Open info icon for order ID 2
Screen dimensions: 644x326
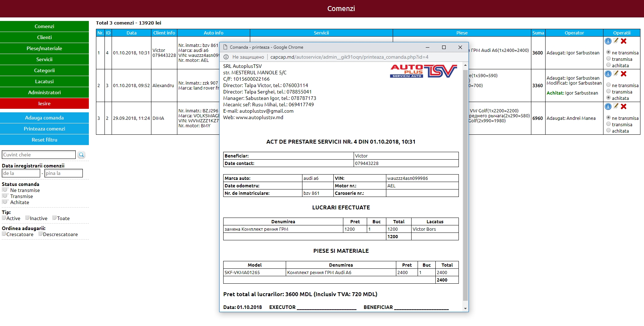608,106
